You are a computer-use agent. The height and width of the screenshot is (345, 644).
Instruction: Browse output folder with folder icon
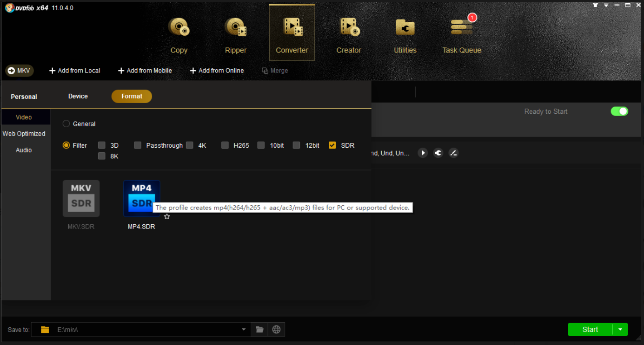coord(259,330)
